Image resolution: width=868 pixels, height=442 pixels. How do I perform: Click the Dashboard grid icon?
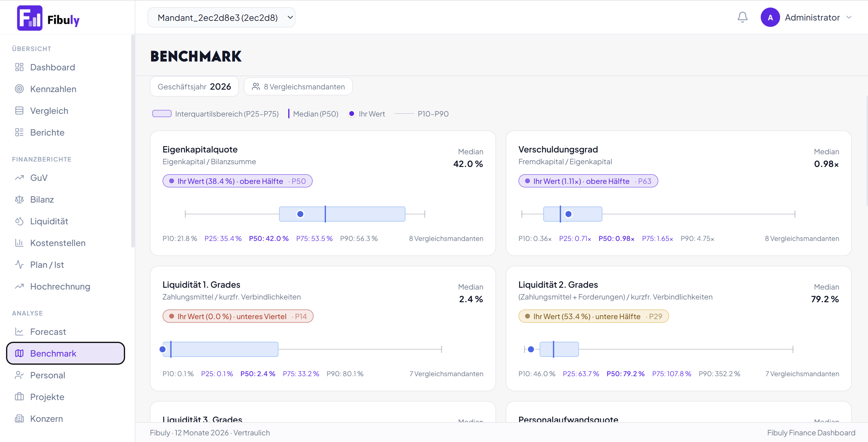pos(19,67)
